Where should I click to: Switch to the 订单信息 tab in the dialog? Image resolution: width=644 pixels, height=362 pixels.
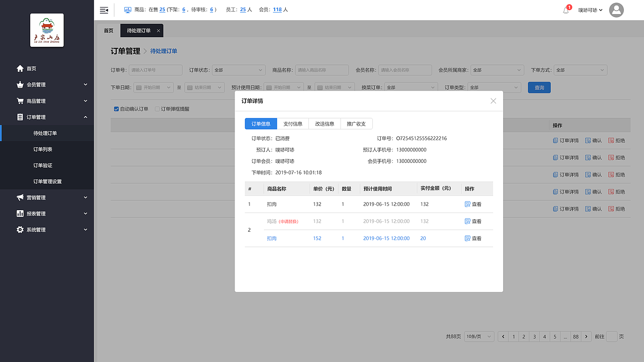(x=261, y=124)
